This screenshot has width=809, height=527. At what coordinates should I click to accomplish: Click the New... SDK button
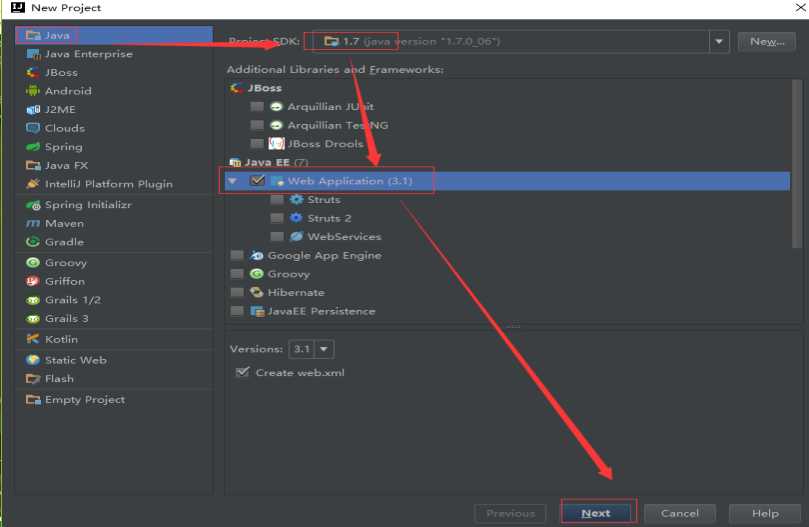click(767, 41)
